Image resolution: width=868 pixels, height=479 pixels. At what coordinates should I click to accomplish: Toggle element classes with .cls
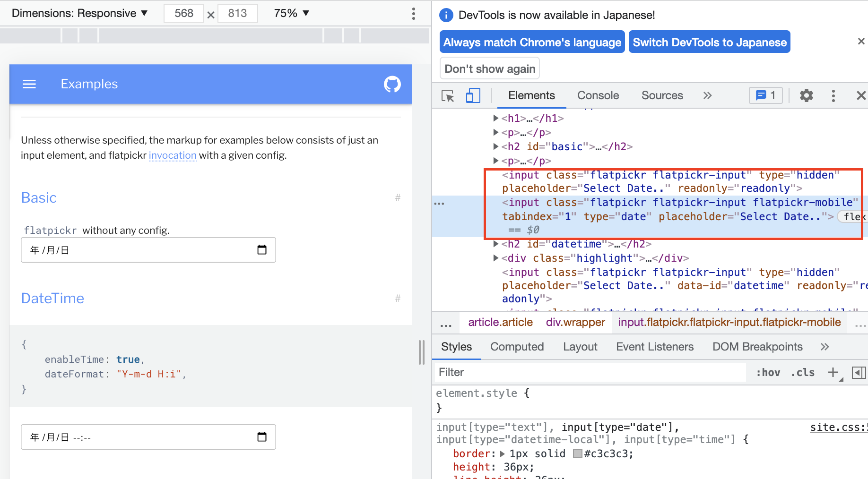tap(802, 372)
